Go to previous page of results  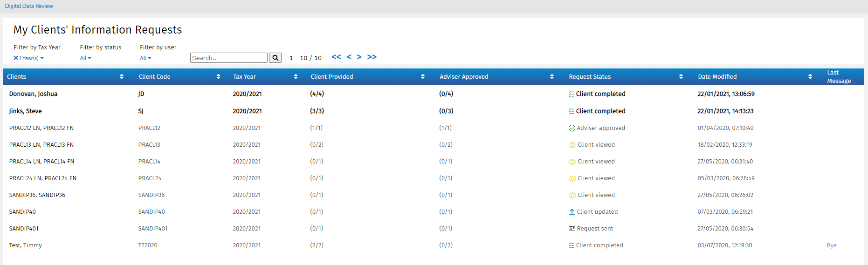pyautogui.click(x=349, y=57)
